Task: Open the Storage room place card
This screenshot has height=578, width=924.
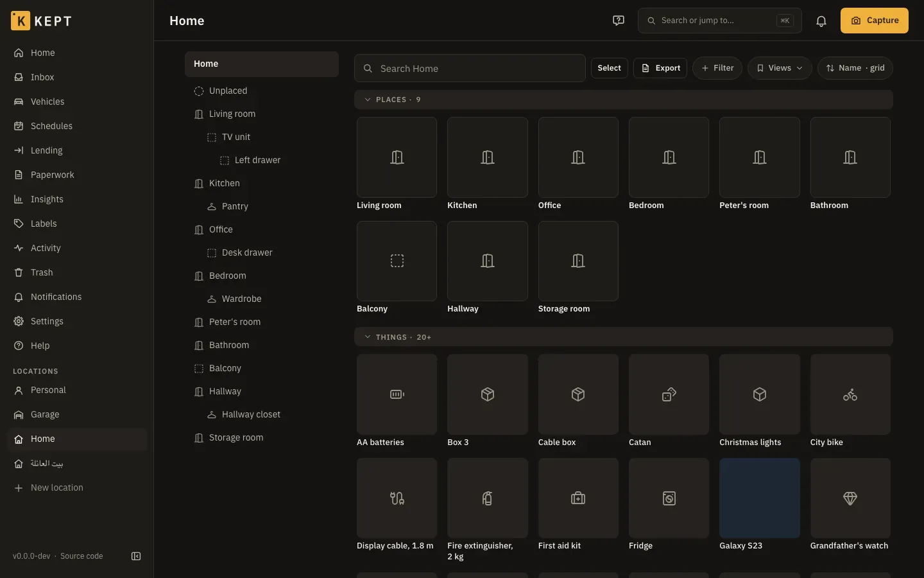Action: (578, 267)
